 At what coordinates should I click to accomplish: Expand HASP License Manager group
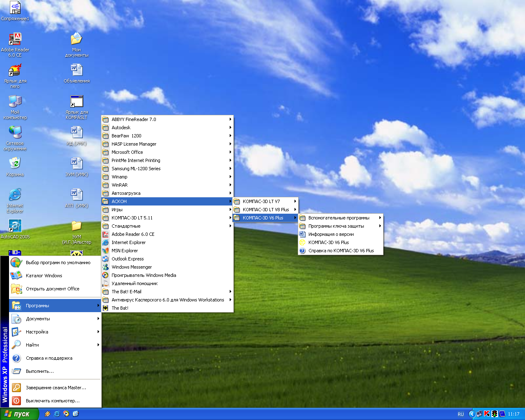coord(167,144)
